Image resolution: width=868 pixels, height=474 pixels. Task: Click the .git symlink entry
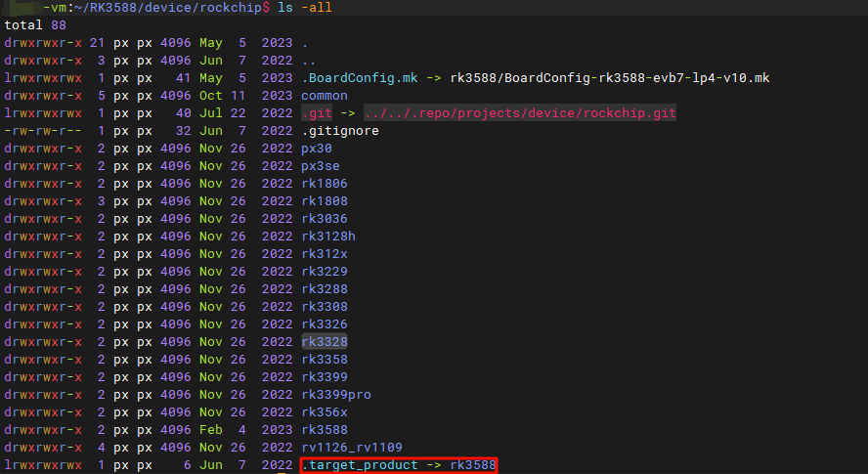[315, 113]
